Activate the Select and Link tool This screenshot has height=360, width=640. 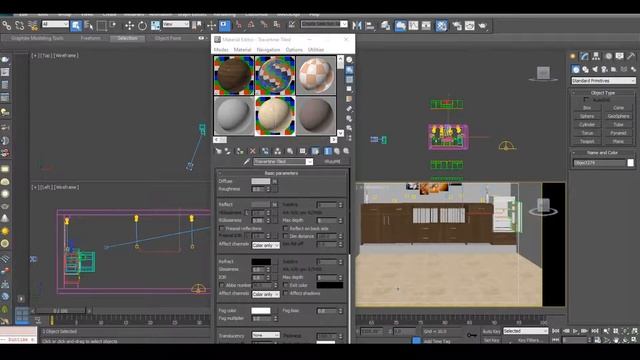[7, 26]
